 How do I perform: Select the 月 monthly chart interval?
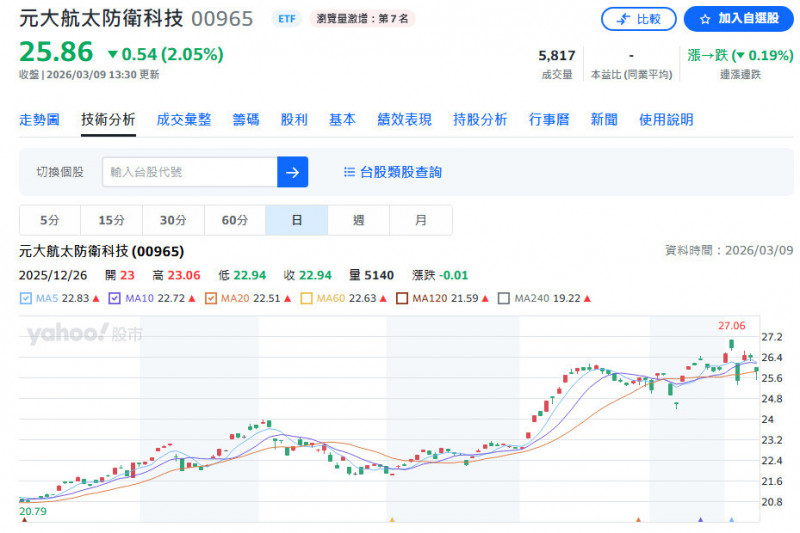pyautogui.click(x=421, y=220)
